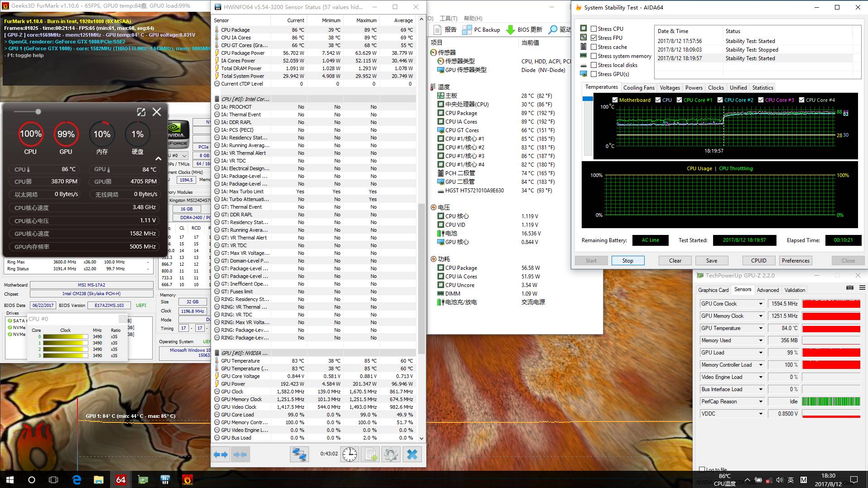Switch to Statistics tab in AIDA64
The image size is (868, 488).
[x=762, y=88]
